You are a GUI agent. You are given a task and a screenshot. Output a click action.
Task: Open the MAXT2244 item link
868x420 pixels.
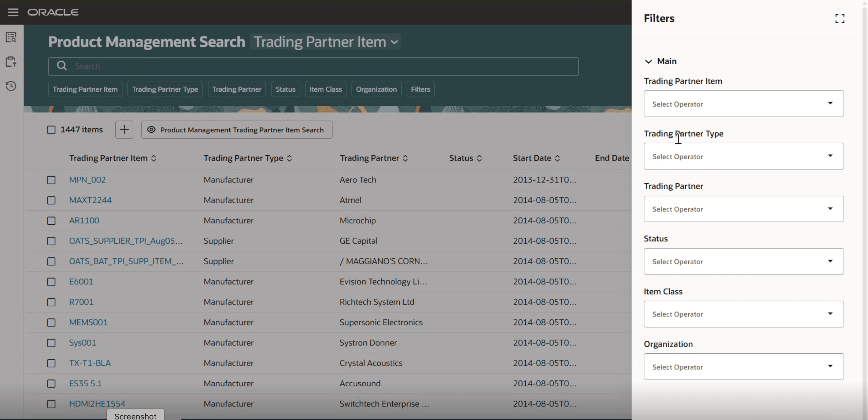click(90, 200)
